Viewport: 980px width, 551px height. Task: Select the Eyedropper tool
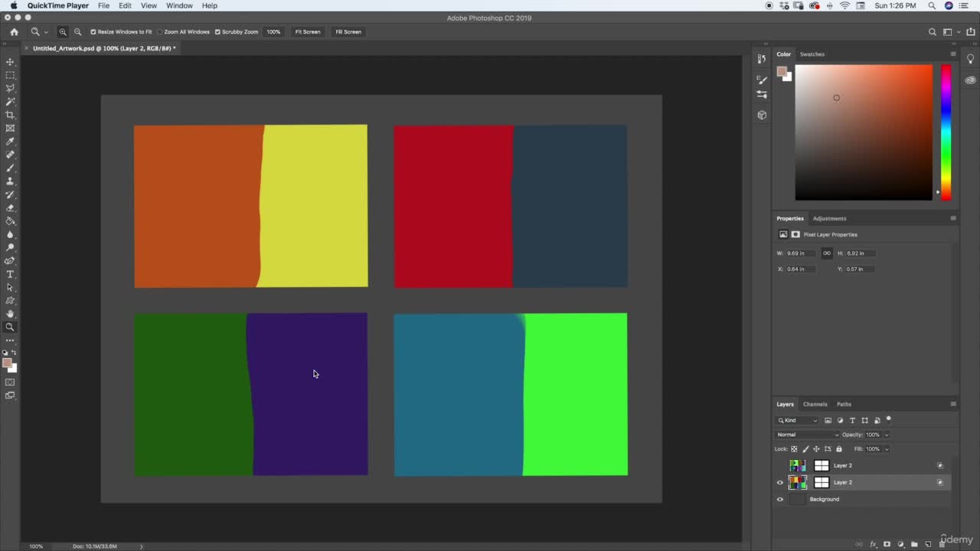point(10,142)
